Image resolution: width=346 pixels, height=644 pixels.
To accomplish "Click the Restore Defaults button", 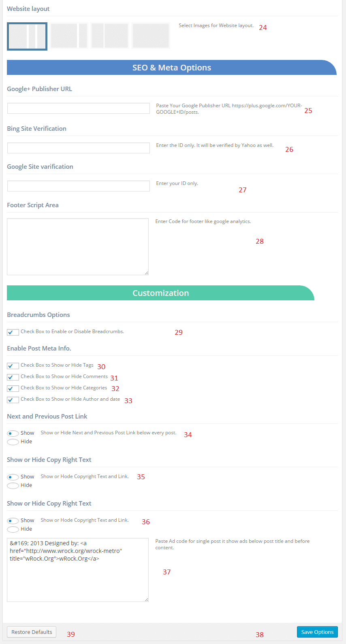I will pyautogui.click(x=32, y=632).
